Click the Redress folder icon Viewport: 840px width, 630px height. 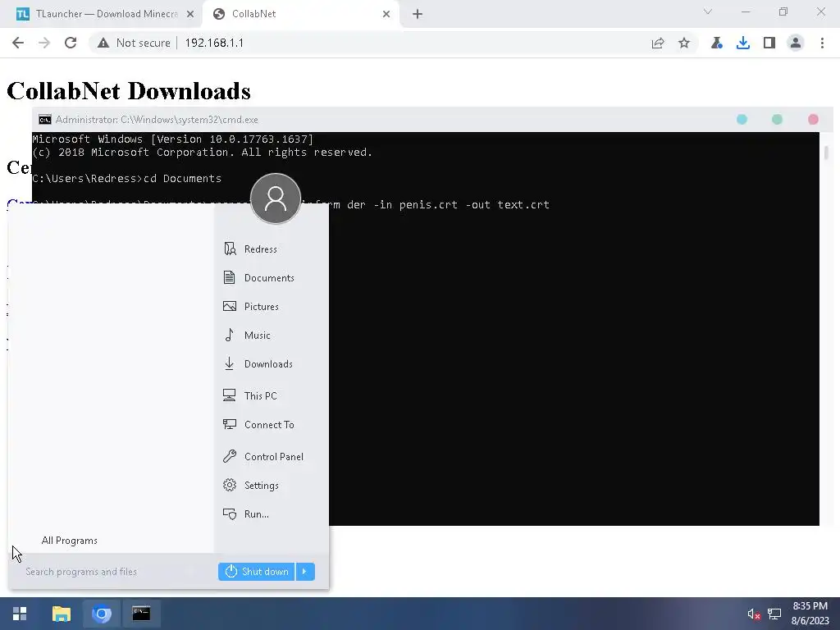point(230,249)
